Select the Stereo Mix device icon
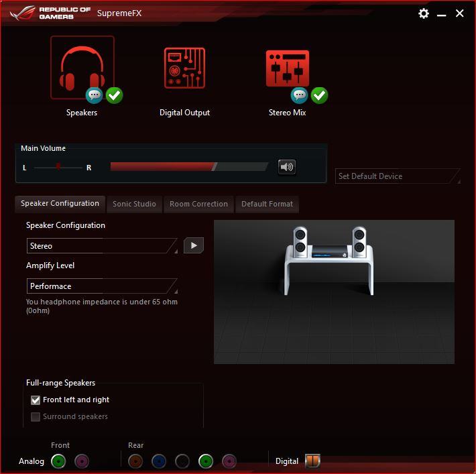 288,68
